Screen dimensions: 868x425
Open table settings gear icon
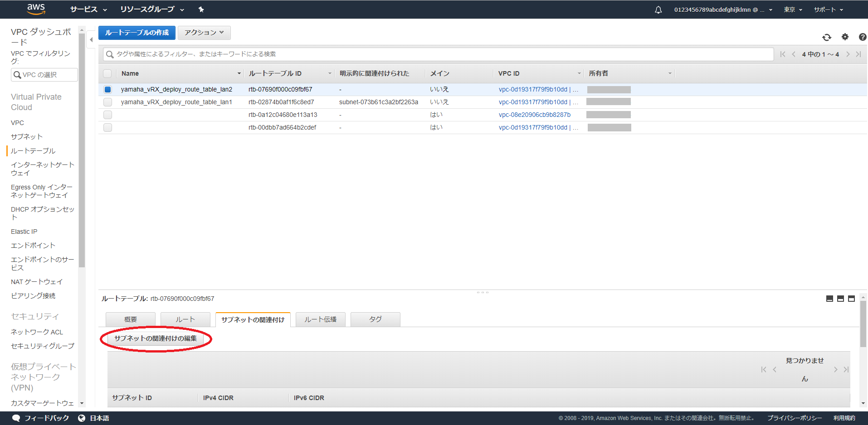(844, 37)
